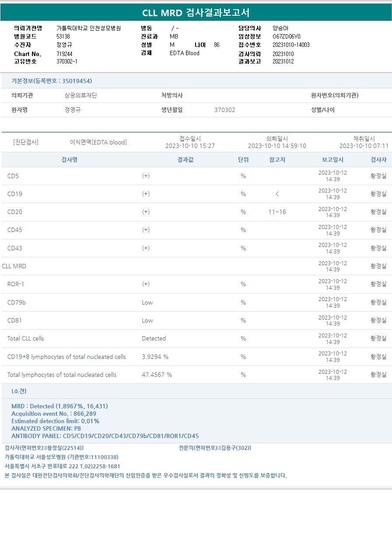The width and height of the screenshot is (392, 544).
Task: Click examiner '황정실' in the CD5 row
Action: tap(378, 176)
